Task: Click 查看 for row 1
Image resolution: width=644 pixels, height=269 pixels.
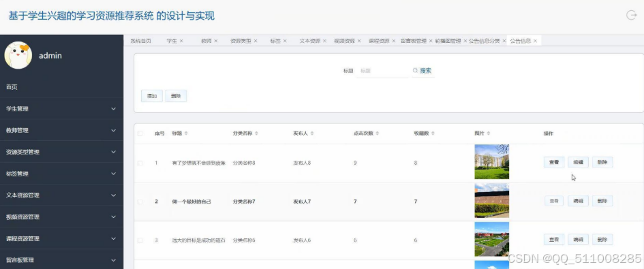Action: pos(554,162)
